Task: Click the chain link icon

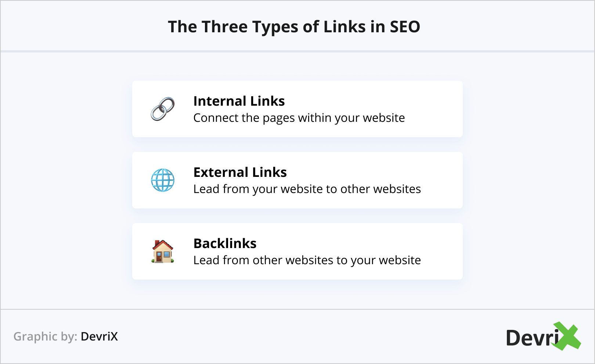Action: 163,109
